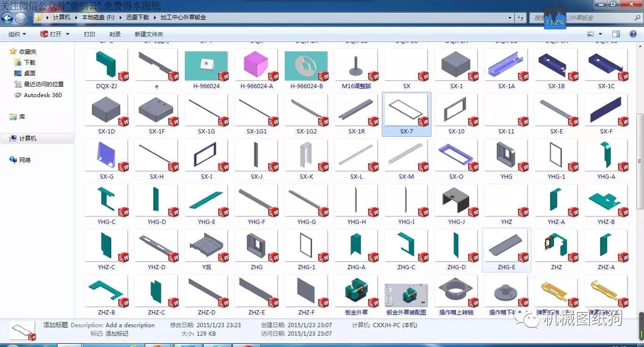Open Autodesk 360 in favorites sidebar
Viewport: 644px width, 347px height.
click(42, 95)
